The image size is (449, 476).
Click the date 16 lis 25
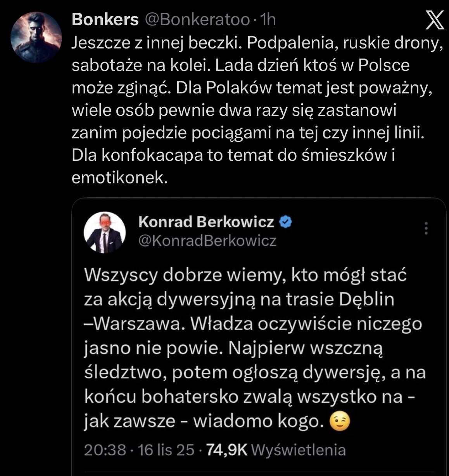pyautogui.click(x=166, y=450)
